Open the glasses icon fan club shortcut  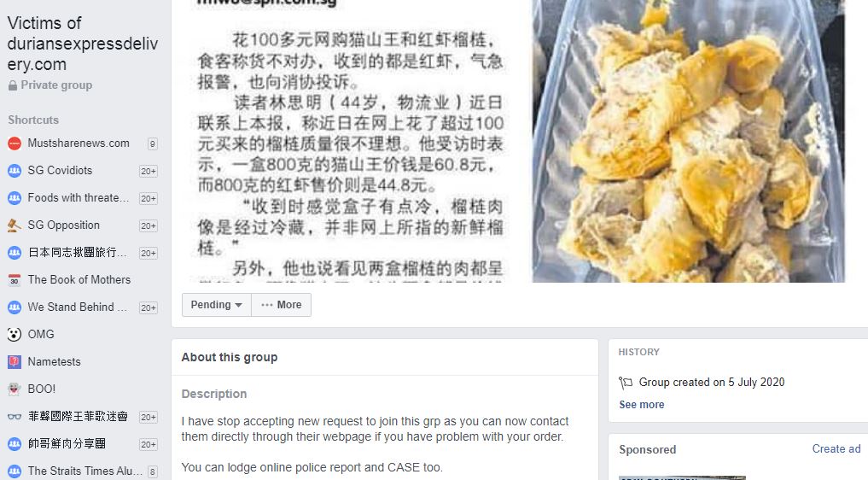(x=15, y=417)
